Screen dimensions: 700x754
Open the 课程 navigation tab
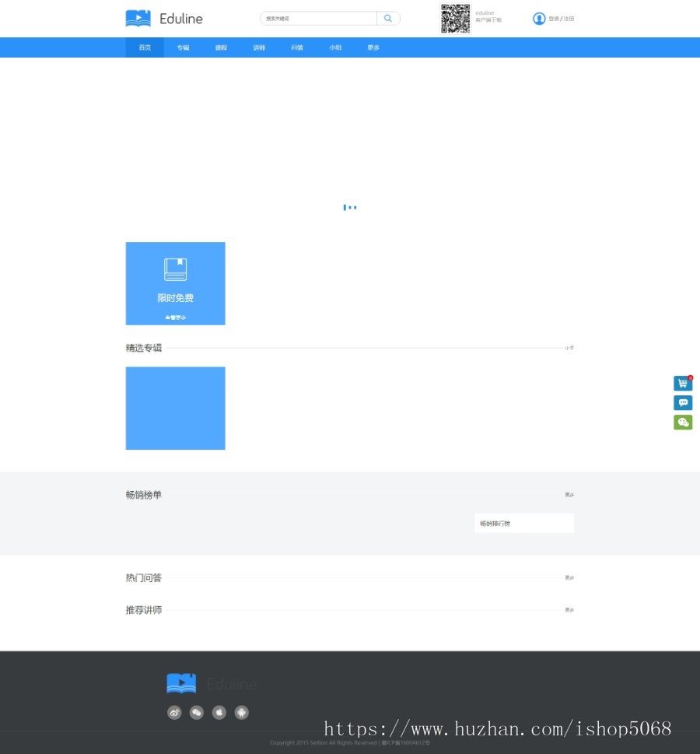point(221,47)
